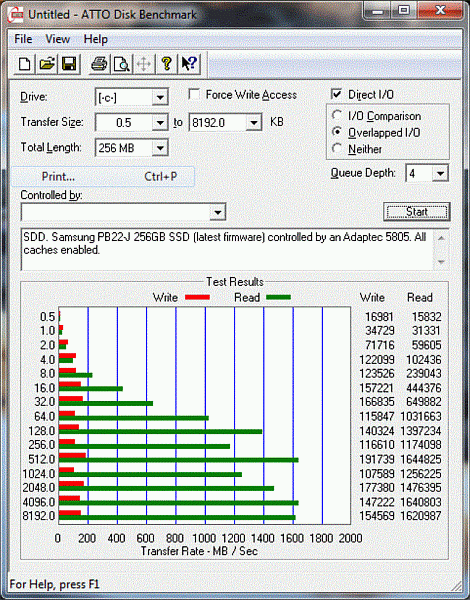Screen dimensions: 470x600
Task: Click the New document toolbar icon
Action: coord(24,64)
